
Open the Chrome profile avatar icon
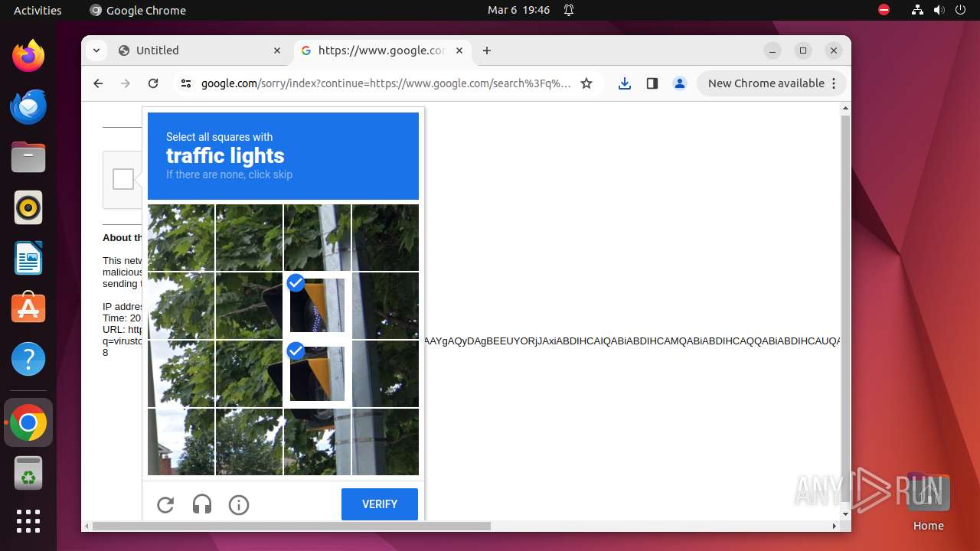680,83
